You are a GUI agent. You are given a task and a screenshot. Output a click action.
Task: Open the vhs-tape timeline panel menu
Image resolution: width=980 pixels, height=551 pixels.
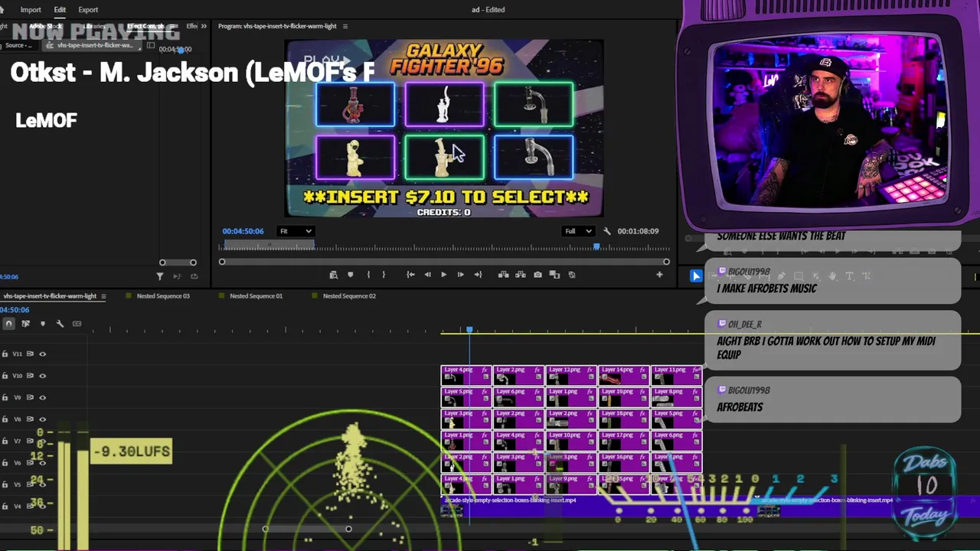point(103,296)
